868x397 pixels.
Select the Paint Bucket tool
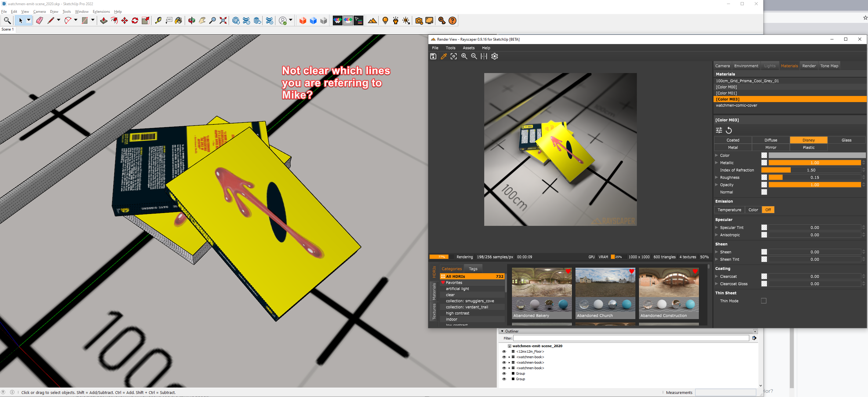pyautogui.click(x=179, y=20)
